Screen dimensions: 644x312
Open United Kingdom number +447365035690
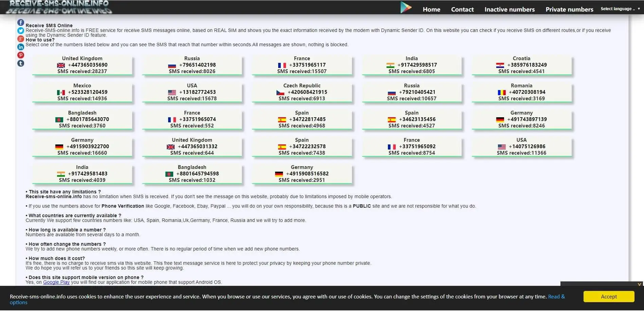(x=82, y=65)
